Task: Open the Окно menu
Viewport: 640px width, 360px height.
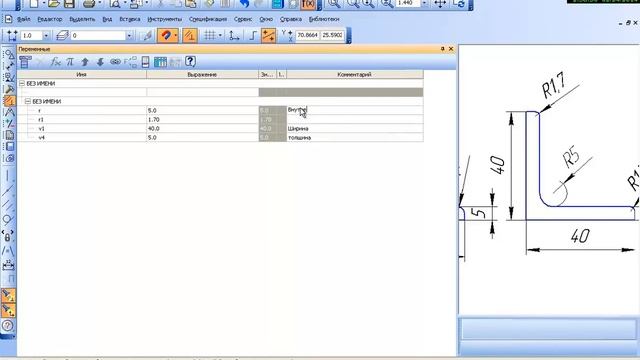Action: [x=266, y=19]
